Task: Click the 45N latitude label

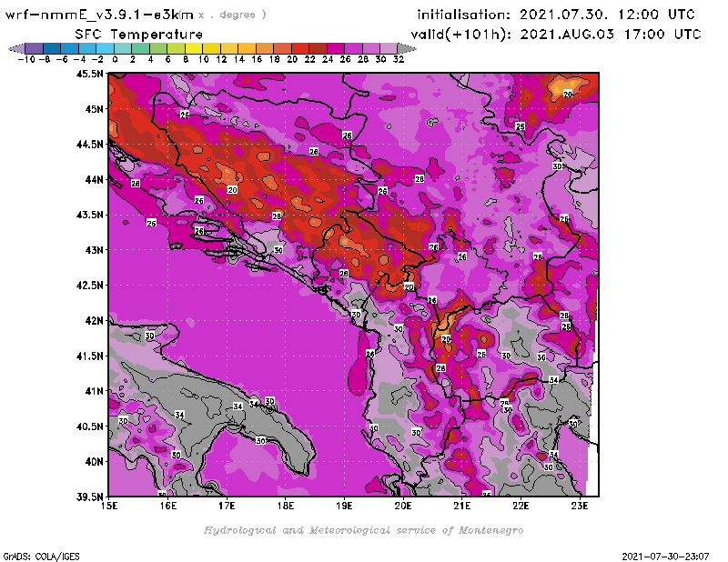Action: [x=94, y=109]
